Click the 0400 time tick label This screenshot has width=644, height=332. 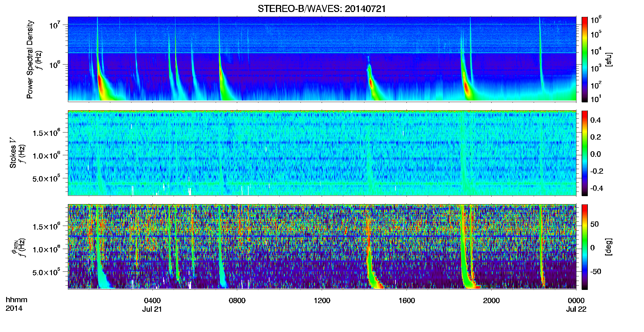click(x=152, y=301)
